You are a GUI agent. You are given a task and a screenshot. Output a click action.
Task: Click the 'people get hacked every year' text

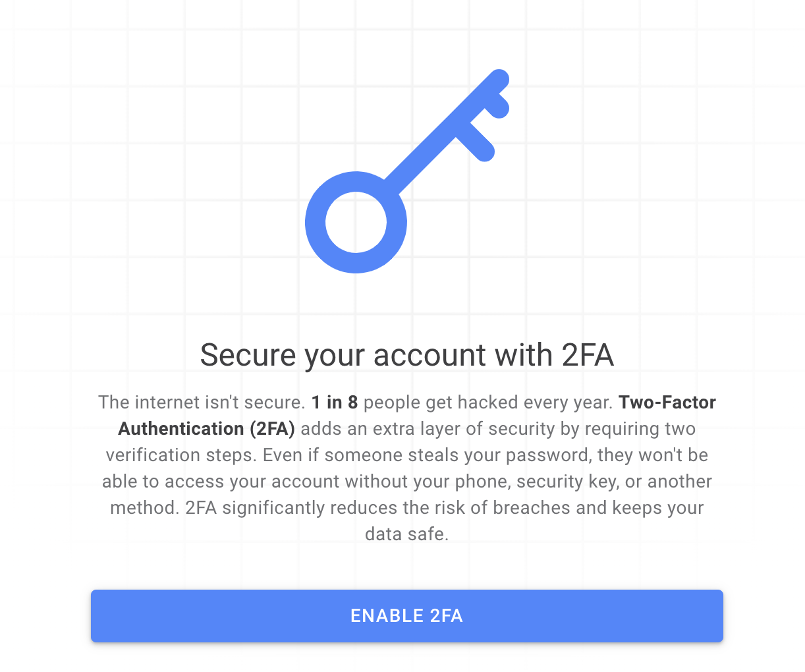coord(488,403)
